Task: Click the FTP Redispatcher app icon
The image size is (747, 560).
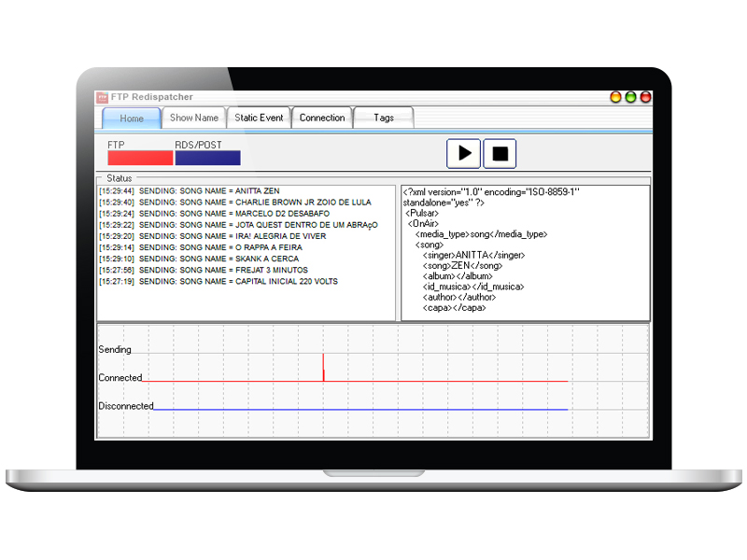Action: [x=102, y=97]
